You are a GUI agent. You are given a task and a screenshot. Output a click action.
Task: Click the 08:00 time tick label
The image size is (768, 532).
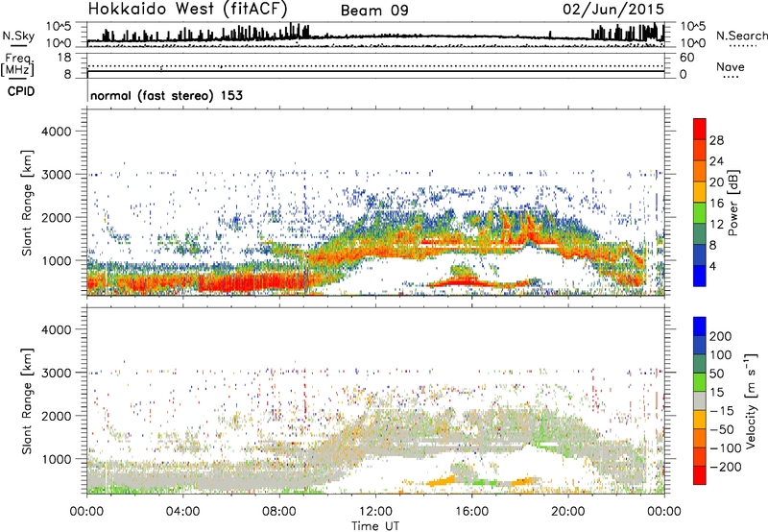pyautogui.click(x=278, y=512)
